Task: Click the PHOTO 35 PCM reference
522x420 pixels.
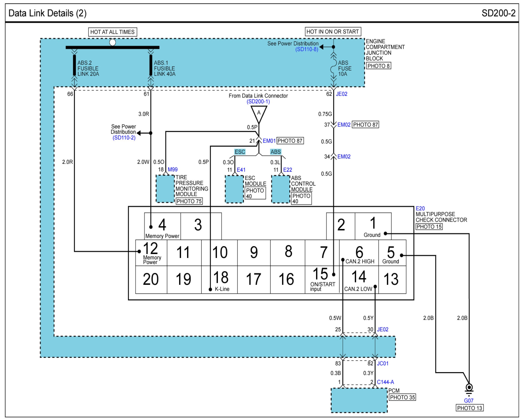Action: click(402, 397)
